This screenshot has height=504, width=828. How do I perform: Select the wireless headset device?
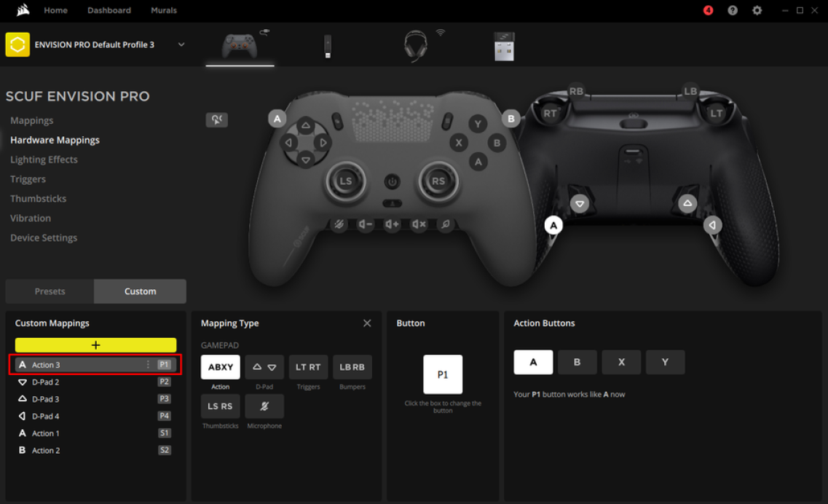point(416,46)
